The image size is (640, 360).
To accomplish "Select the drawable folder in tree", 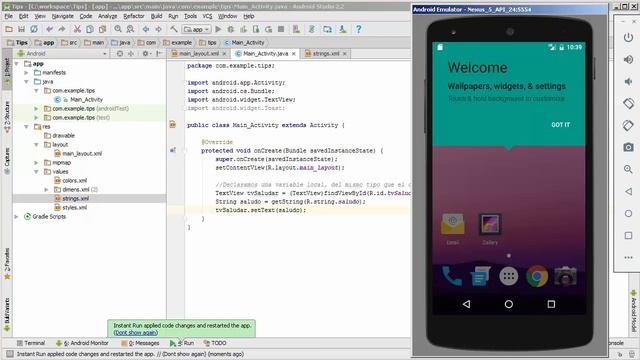I will click(x=63, y=136).
